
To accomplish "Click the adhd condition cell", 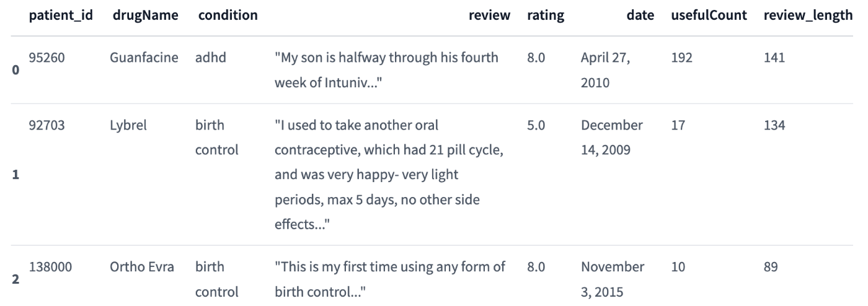I will point(211,58).
